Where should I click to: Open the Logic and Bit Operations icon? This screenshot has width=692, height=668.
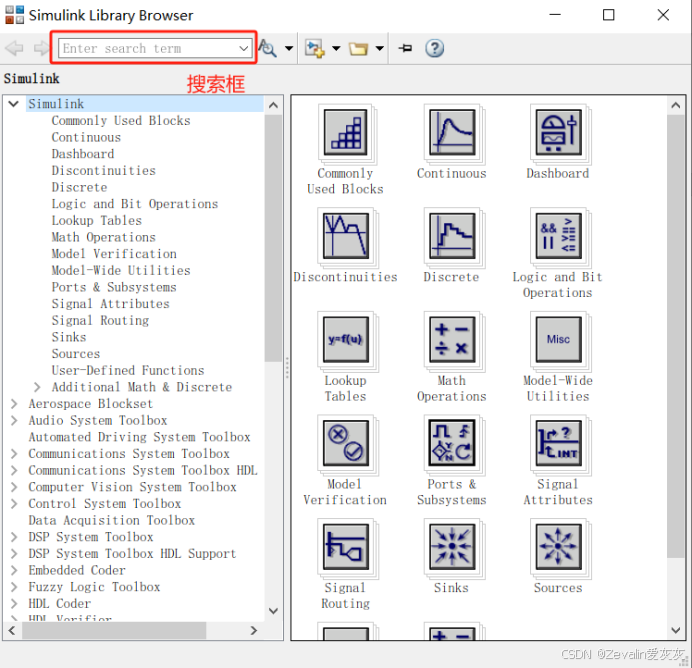[x=558, y=236]
